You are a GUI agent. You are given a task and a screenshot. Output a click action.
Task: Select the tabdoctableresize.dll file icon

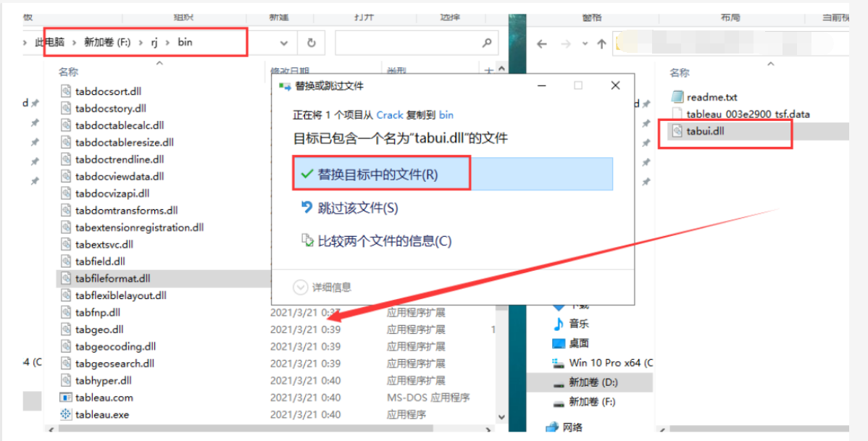pos(66,142)
